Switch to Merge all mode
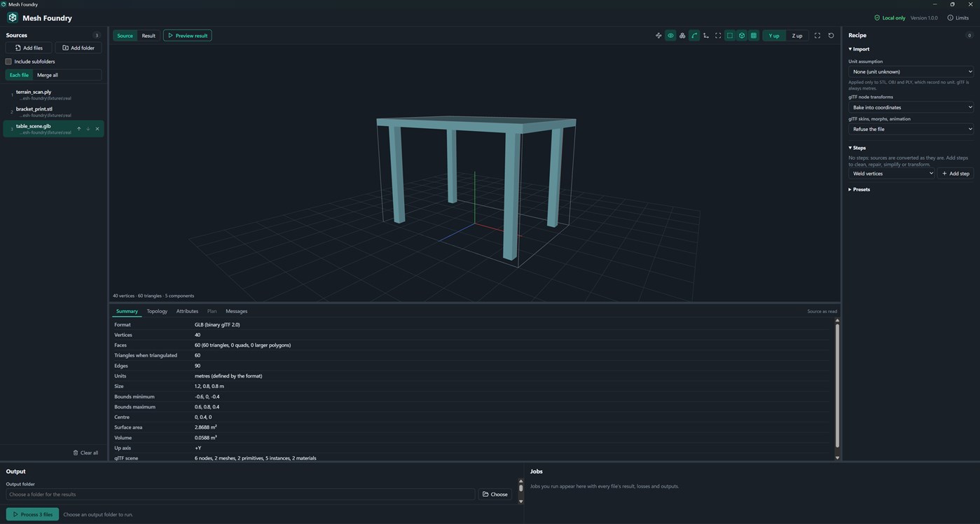The height and width of the screenshot is (524, 980). (48, 75)
